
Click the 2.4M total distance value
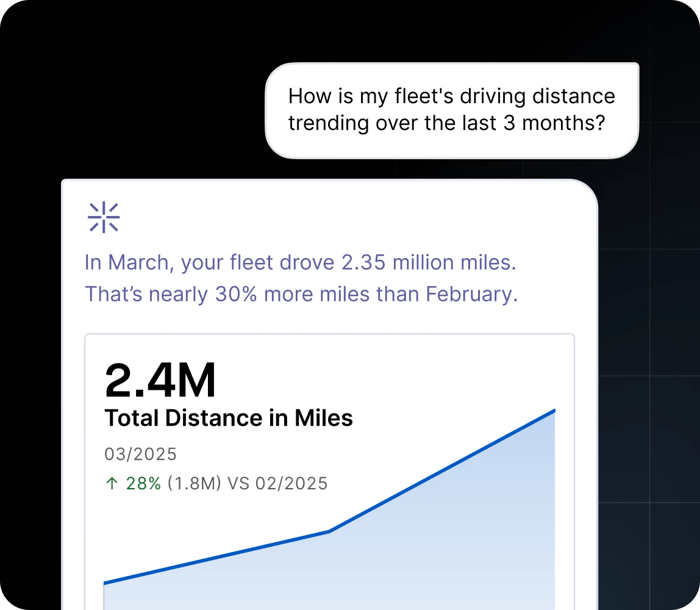[160, 379]
